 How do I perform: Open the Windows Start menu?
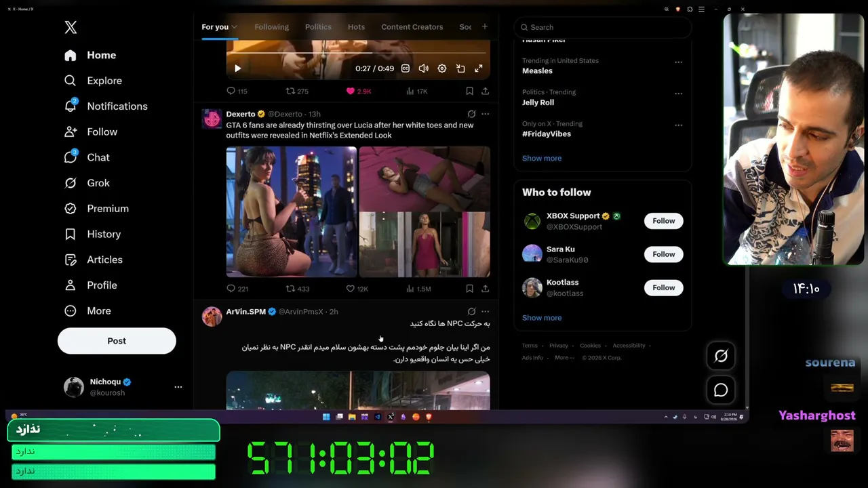(x=326, y=417)
